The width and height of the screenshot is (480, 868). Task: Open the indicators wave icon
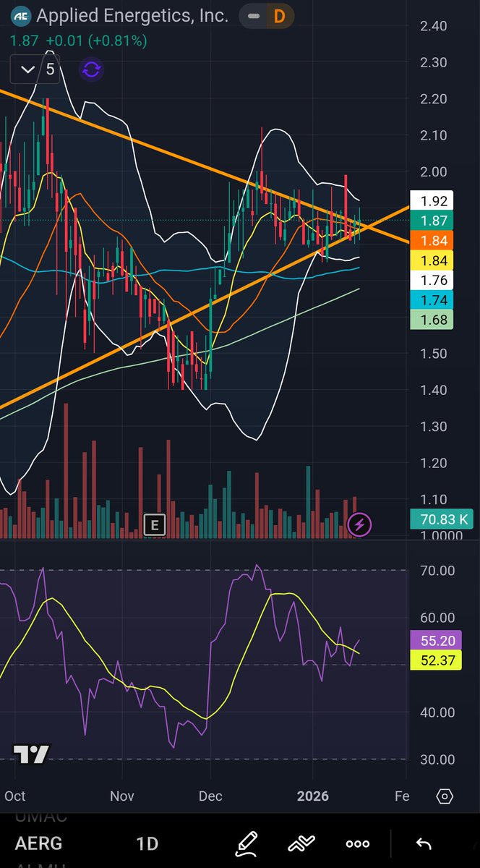click(x=301, y=843)
